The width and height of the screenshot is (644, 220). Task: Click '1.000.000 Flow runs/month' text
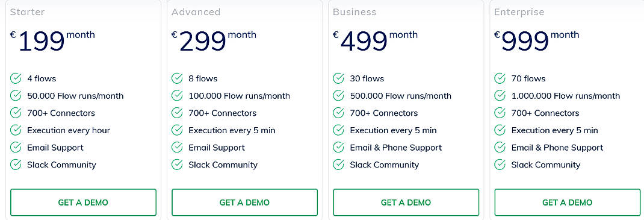tap(566, 96)
